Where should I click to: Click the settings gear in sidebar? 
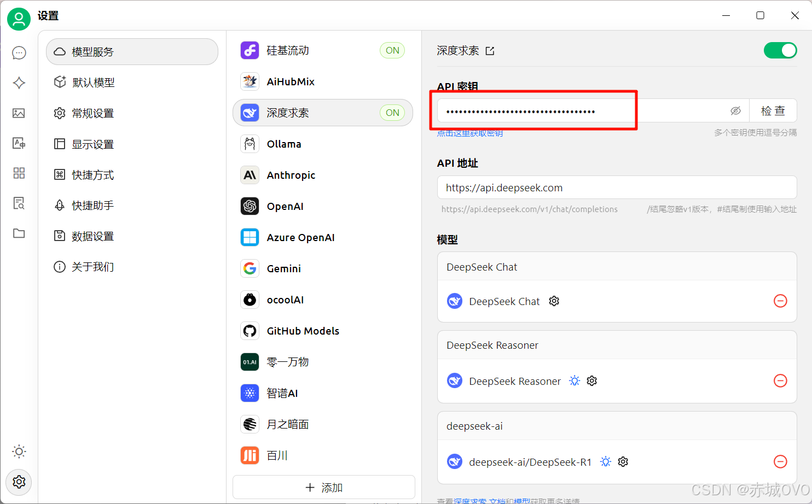[x=19, y=482]
